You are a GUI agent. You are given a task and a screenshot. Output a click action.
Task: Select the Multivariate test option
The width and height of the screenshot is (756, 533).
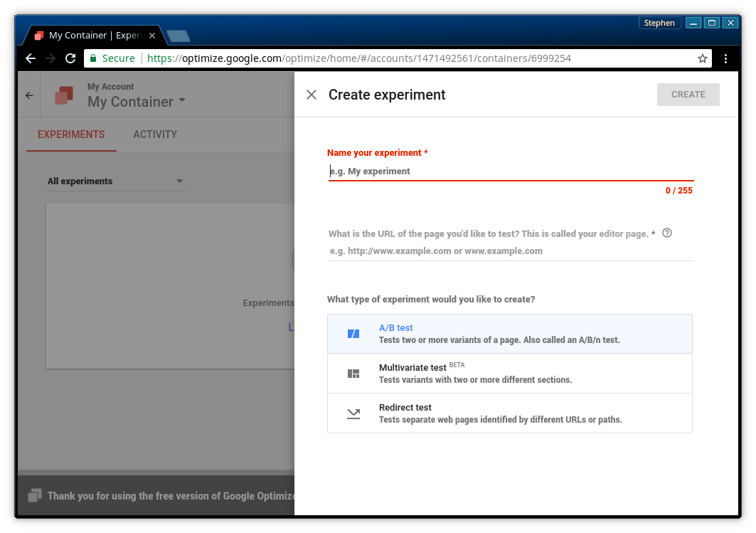coord(510,374)
